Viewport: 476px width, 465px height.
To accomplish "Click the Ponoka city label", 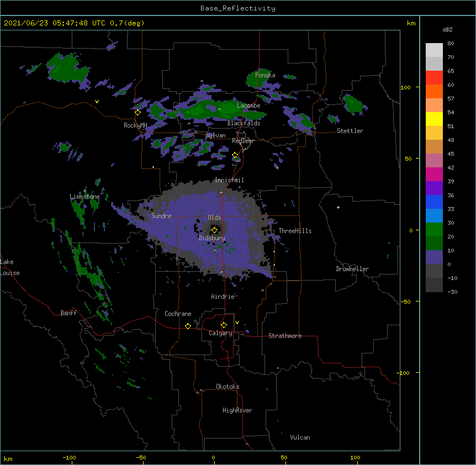I will pyautogui.click(x=265, y=75).
